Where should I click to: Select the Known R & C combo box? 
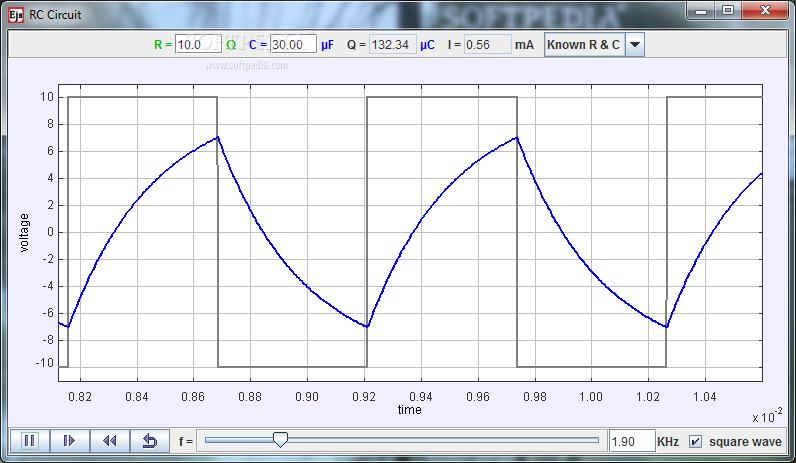coord(594,45)
